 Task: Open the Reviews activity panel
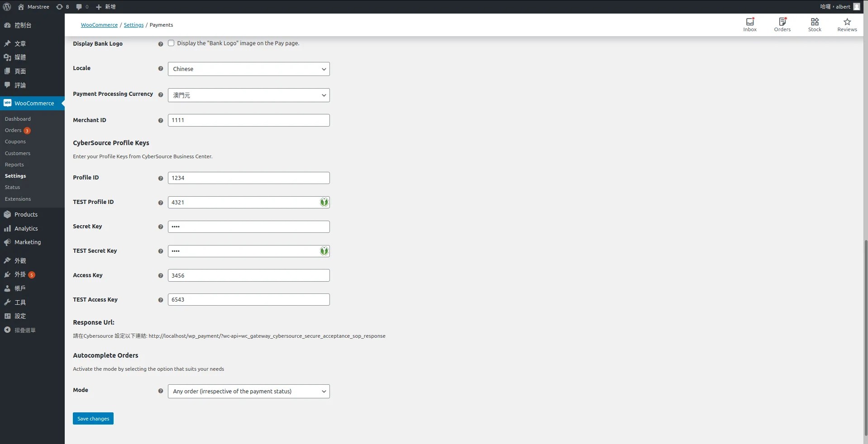point(847,25)
